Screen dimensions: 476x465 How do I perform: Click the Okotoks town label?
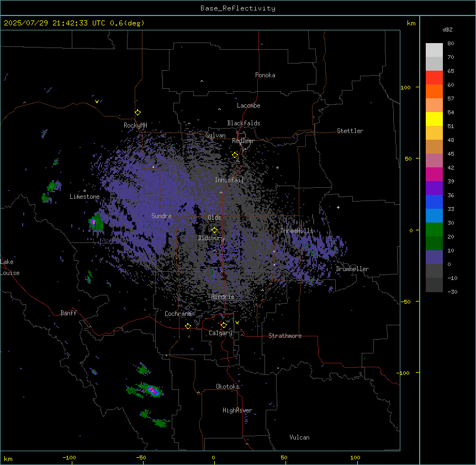(x=228, y=387)
